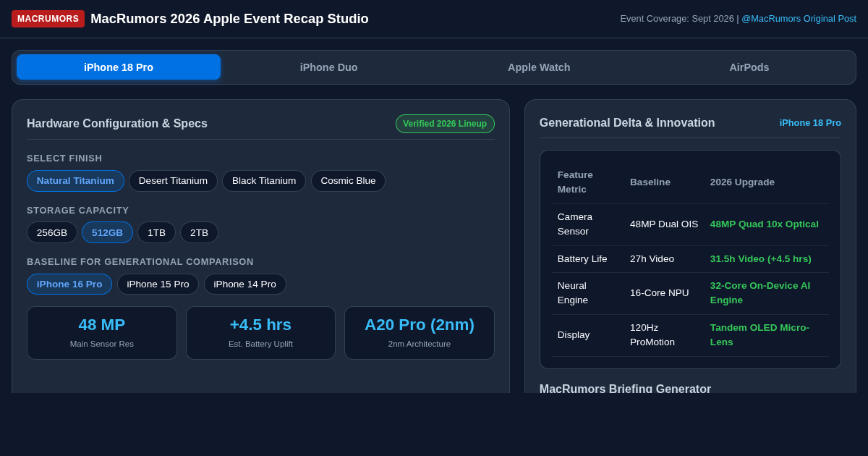
Task: Select 512GB storage capacity
Action: click(107, 232)
